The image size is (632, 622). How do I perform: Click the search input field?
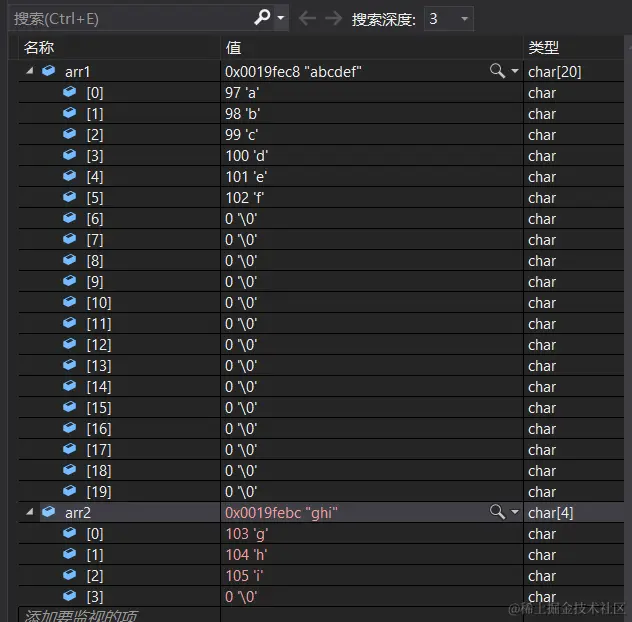pyautogui.click(x=131, y=19)
